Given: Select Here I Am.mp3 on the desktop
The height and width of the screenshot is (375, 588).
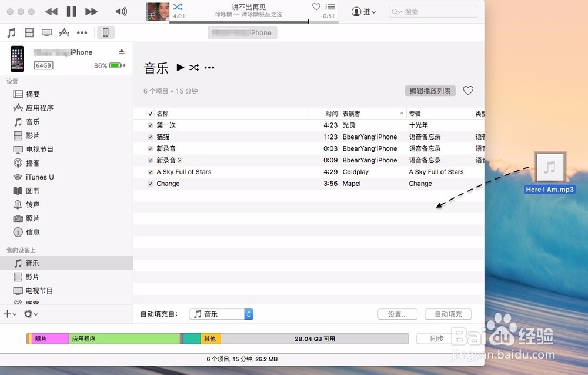Looking at the screenshot, I should pos(550,172).
